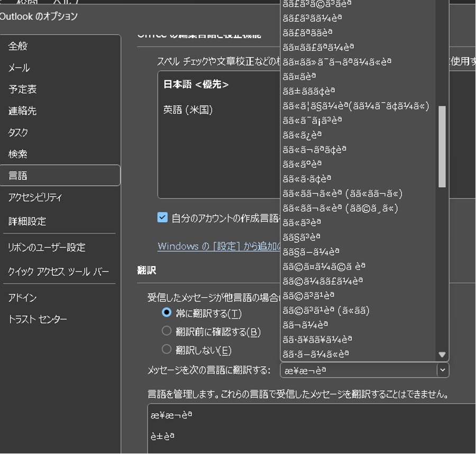Choose the dropdown entry ãã¤ãã£ãªã¼èª
The image size is (476, 454).
click(x=318, y=48)
